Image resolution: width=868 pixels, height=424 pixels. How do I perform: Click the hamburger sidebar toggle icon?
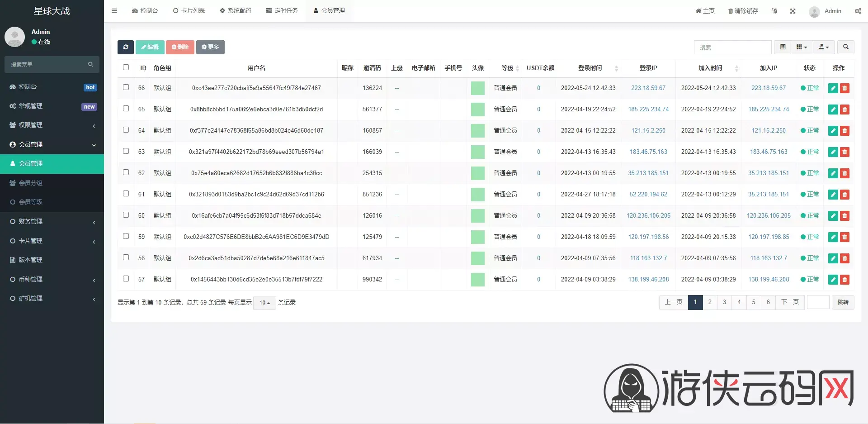point(114,11)
